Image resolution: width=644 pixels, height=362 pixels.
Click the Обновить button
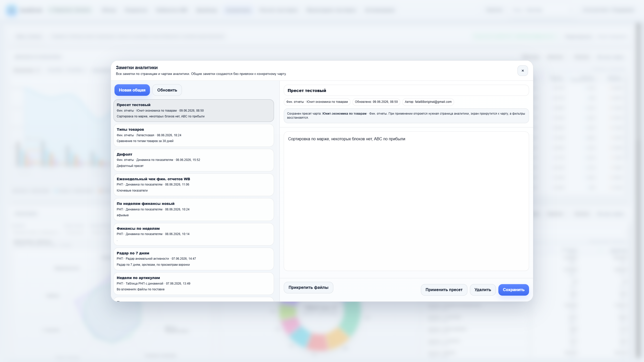(167, 90)
